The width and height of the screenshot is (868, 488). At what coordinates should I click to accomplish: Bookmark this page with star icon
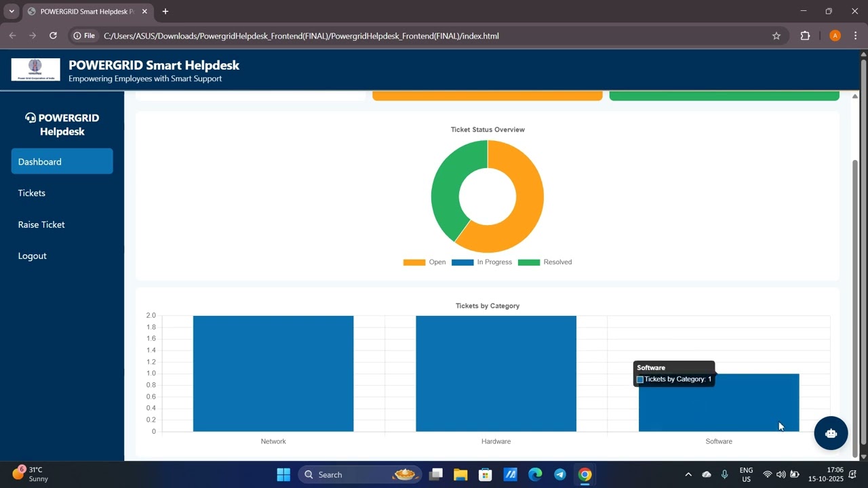point(776,36)
